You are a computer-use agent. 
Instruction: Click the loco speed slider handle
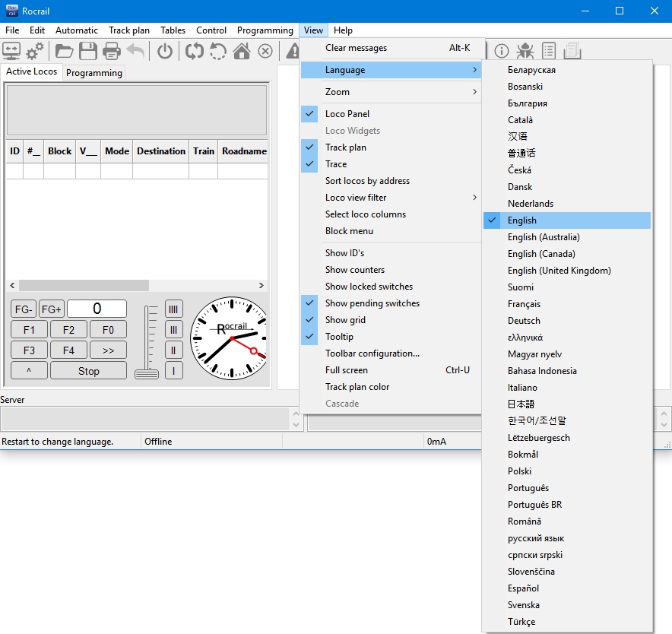pos(147,373)
